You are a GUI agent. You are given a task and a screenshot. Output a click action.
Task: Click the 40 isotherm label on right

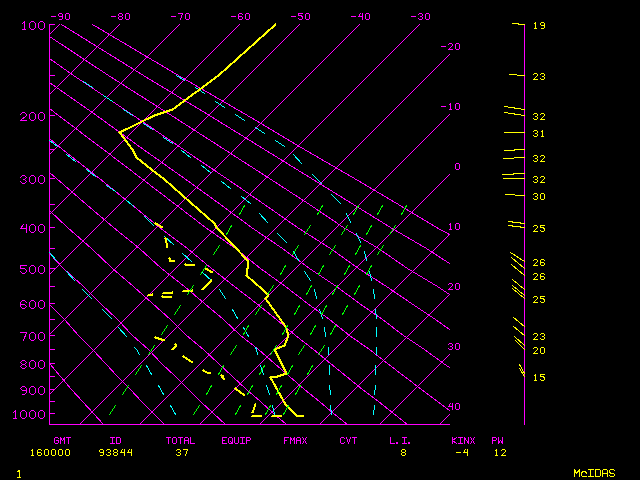click(453, 407)
